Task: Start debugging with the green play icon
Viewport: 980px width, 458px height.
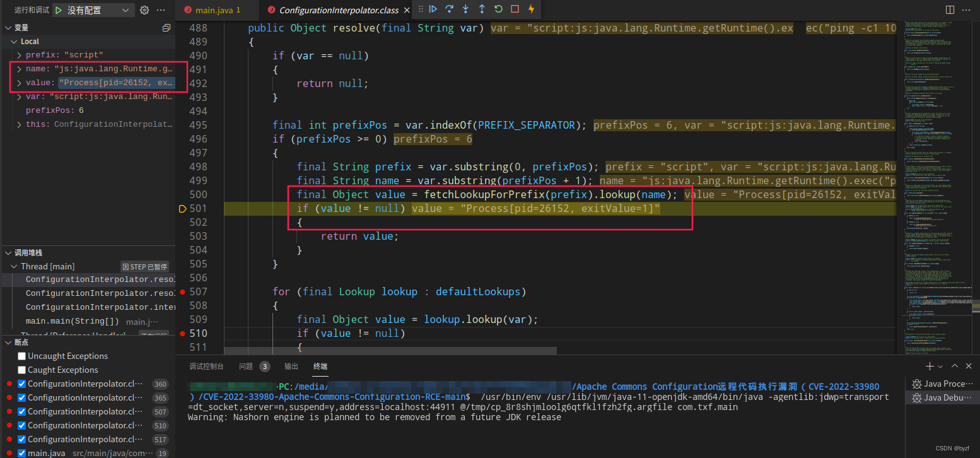Action: [x=59, y=10]
